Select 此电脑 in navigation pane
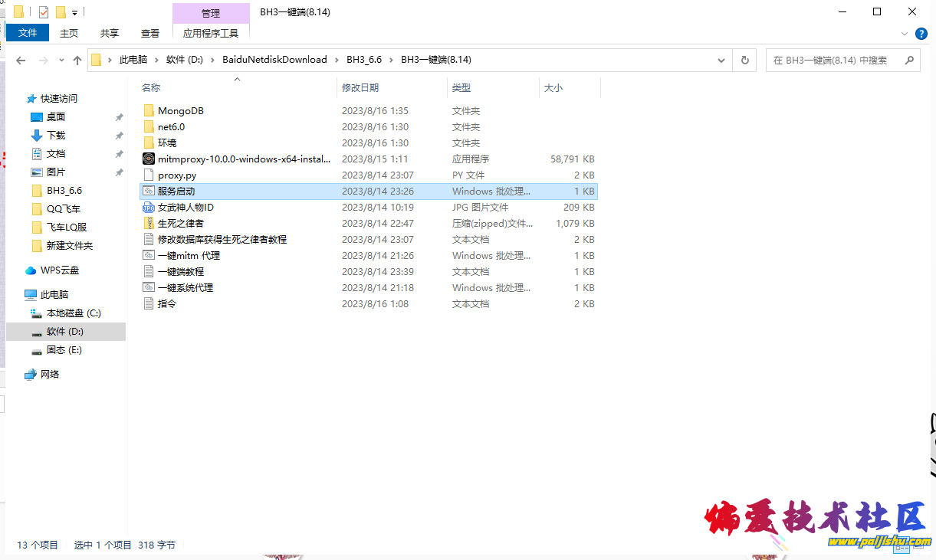This screenshot has width=936, height=560. 54,295
